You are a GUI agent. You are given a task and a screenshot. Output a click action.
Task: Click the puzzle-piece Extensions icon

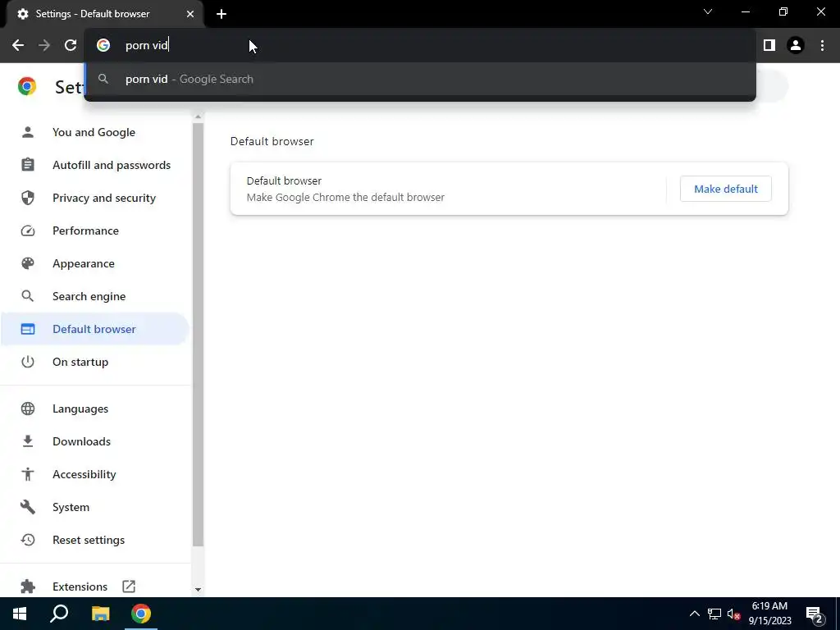tap(28, 587)
